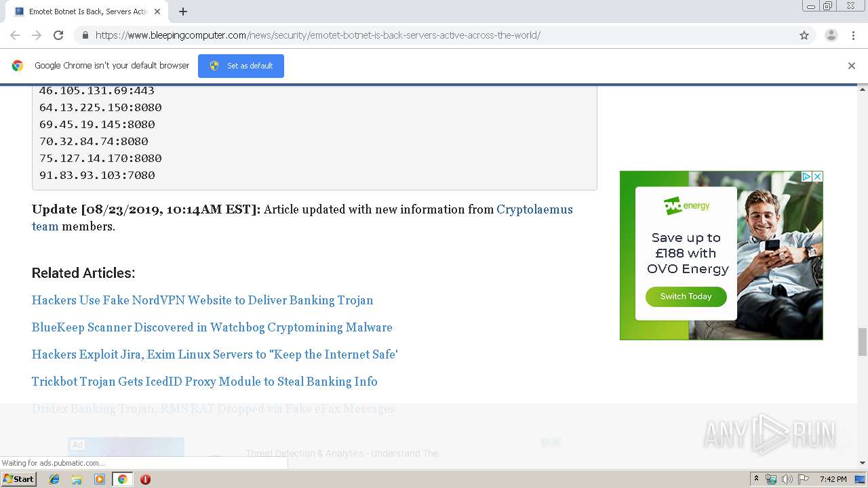The width and height of the screenshot is (868, 488).
Task: Open Windows Media Player from the taskbar
Action: pos(100,479)
